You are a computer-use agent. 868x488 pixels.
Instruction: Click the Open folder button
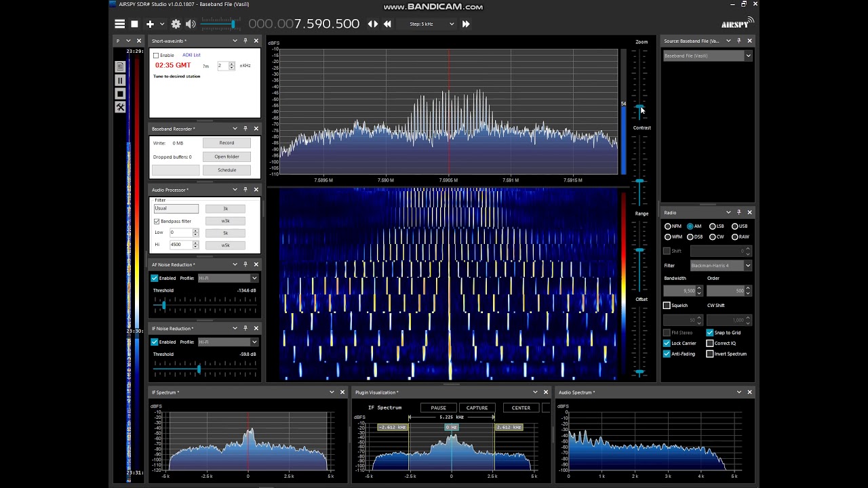coord(226,157)
